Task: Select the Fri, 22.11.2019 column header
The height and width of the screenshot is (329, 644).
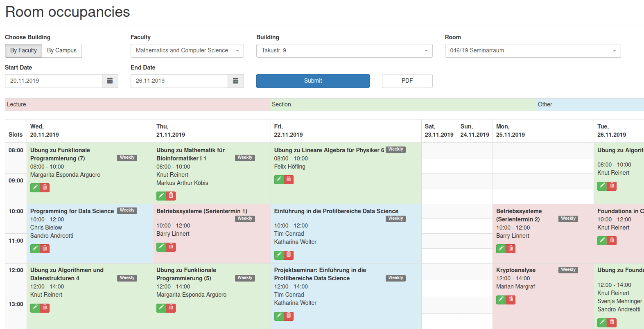Action: tap(346, 131)
